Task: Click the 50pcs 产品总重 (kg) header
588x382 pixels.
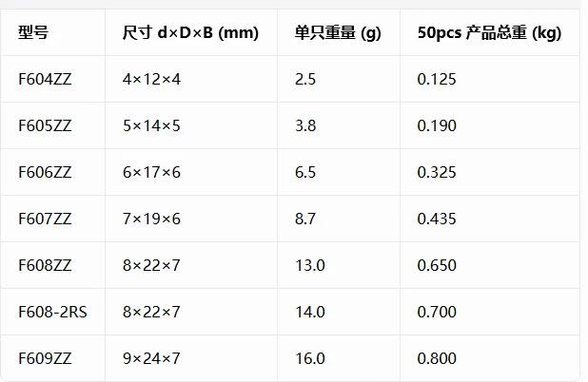Action: tap(489, 32)
